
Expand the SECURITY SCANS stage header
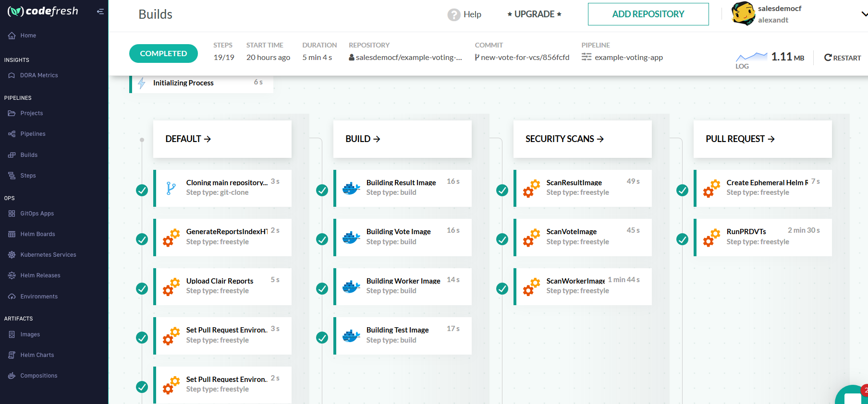564,139
